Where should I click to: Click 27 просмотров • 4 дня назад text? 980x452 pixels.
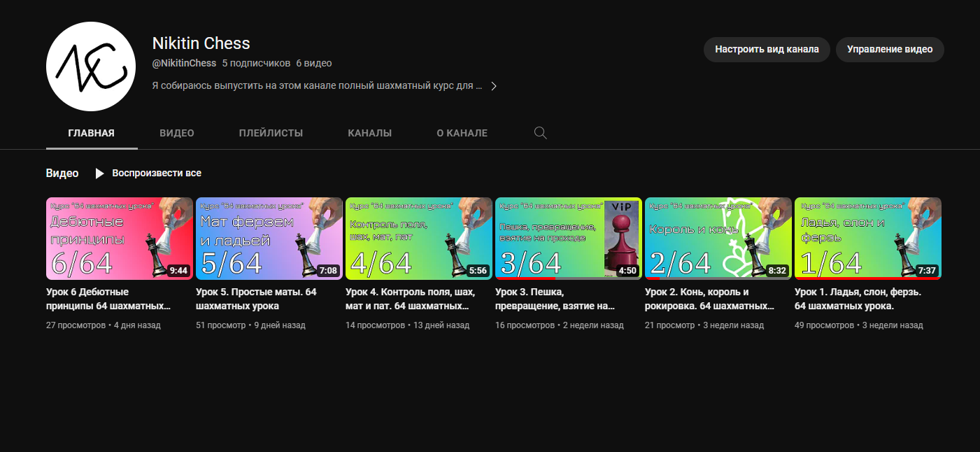[104, 325]
